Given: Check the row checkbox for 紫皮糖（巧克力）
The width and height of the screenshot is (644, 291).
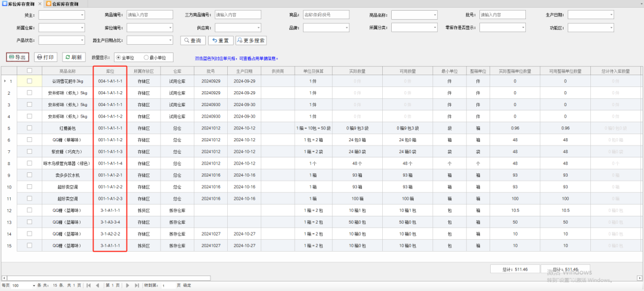Looking at the screenshot, I should point(29,151).
